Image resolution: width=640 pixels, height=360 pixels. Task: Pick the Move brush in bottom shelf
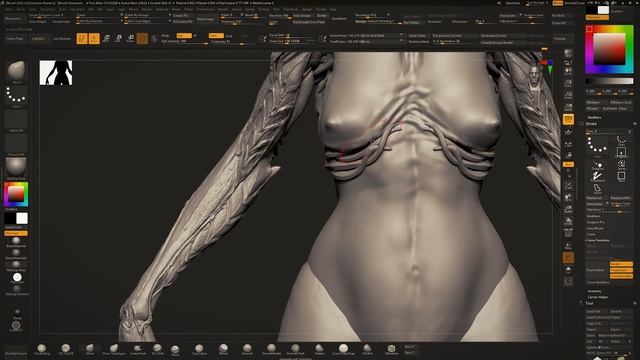point(90,349)
